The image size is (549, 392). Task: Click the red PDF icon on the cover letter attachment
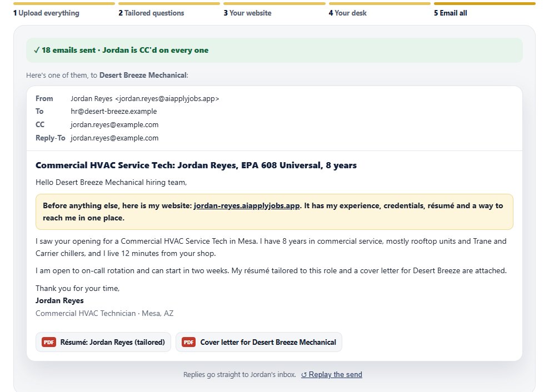click(189, 342)
